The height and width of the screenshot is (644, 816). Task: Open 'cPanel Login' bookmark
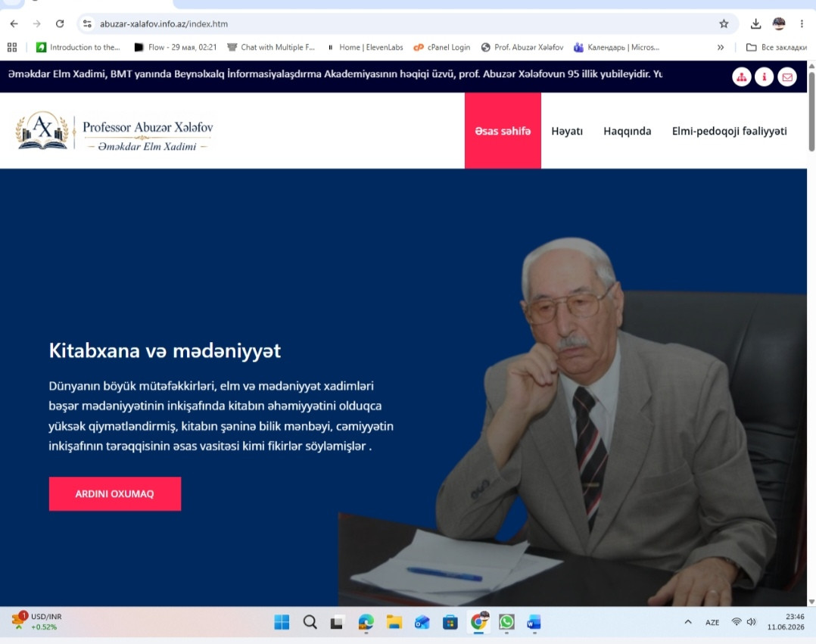pyautogui.click(x=442, y=48)
